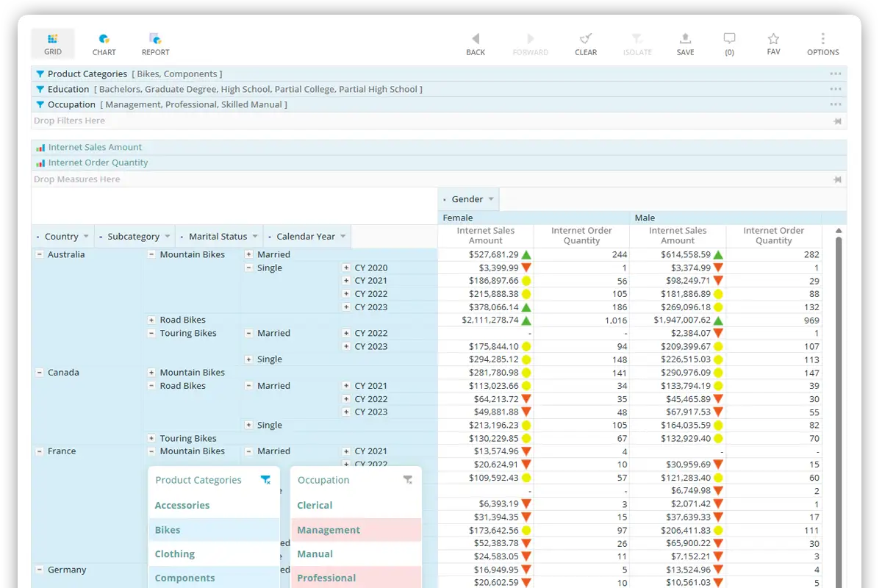
Task: Collapse the Australia row
Action: [40, 255]
